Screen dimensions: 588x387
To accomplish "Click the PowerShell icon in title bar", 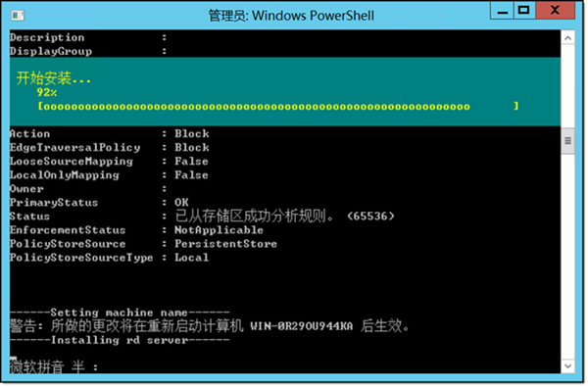I will [x=18, y=15].
